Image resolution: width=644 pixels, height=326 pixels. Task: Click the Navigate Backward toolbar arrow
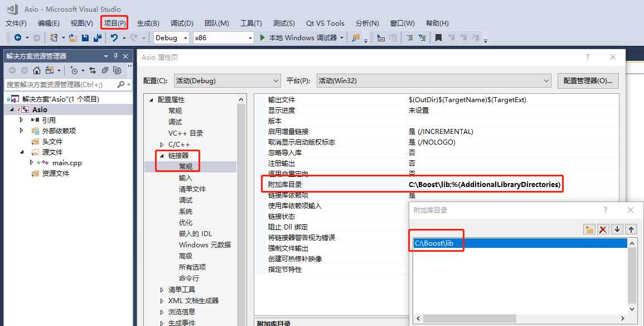point(18,38)
